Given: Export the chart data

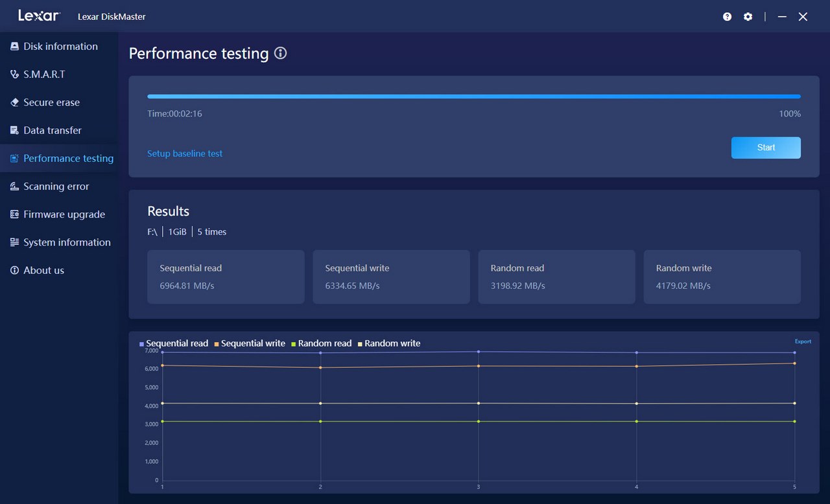Looking at the screenshot, I should pyautogui.click(x=803, y=341).
